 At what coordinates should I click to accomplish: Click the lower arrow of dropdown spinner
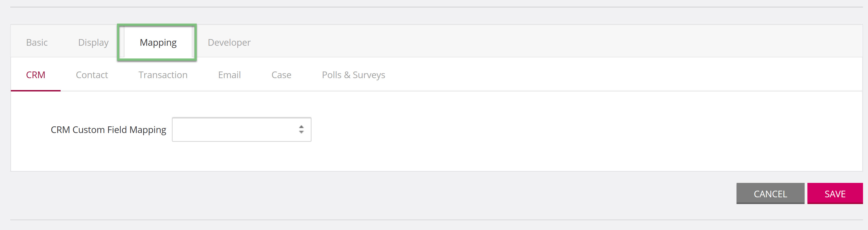click(301, 132)
